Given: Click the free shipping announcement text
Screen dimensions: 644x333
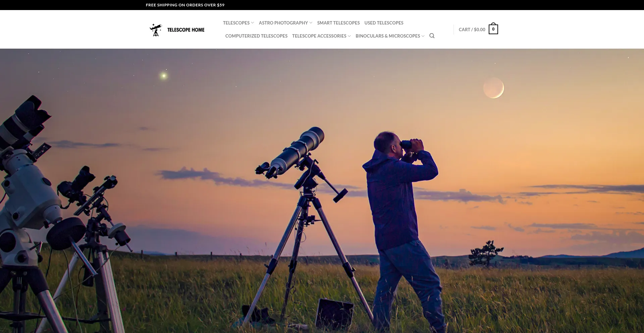Looking at the screenshot, I should coord(185,5).
